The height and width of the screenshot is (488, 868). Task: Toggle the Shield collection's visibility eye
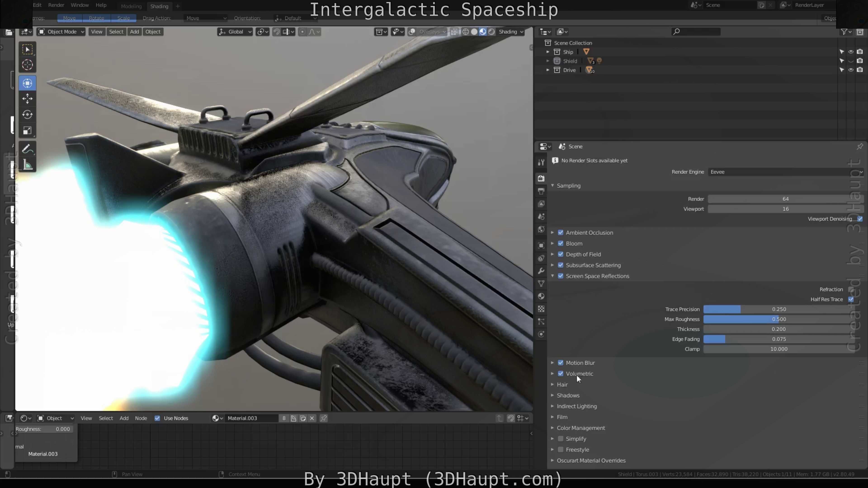851,61
